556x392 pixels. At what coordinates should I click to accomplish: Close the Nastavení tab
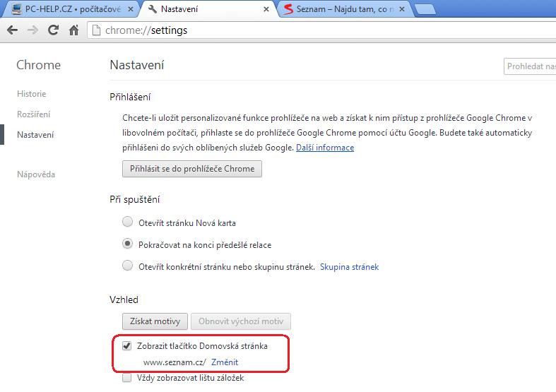point(266,9)
